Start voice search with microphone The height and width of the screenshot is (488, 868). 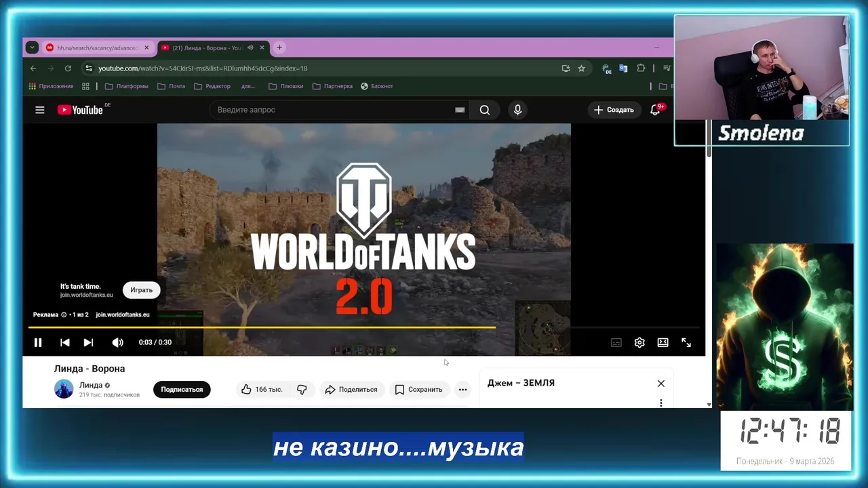517,110
